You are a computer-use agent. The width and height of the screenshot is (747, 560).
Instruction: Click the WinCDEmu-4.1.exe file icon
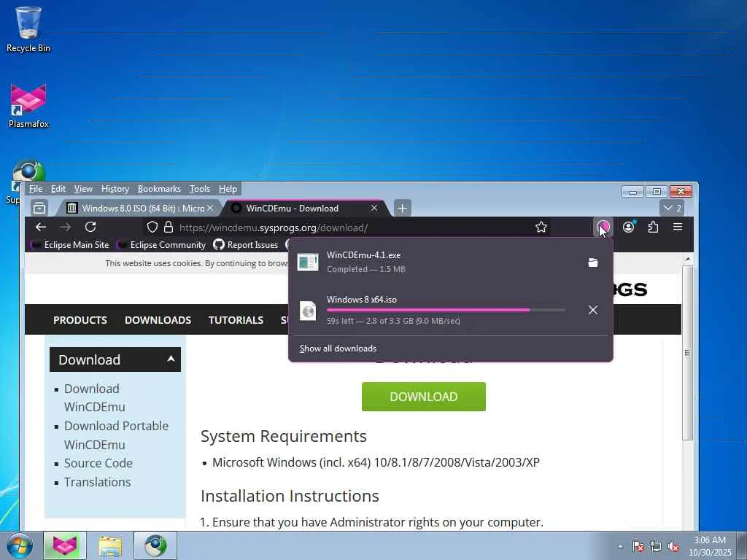(x=308, y=262)
